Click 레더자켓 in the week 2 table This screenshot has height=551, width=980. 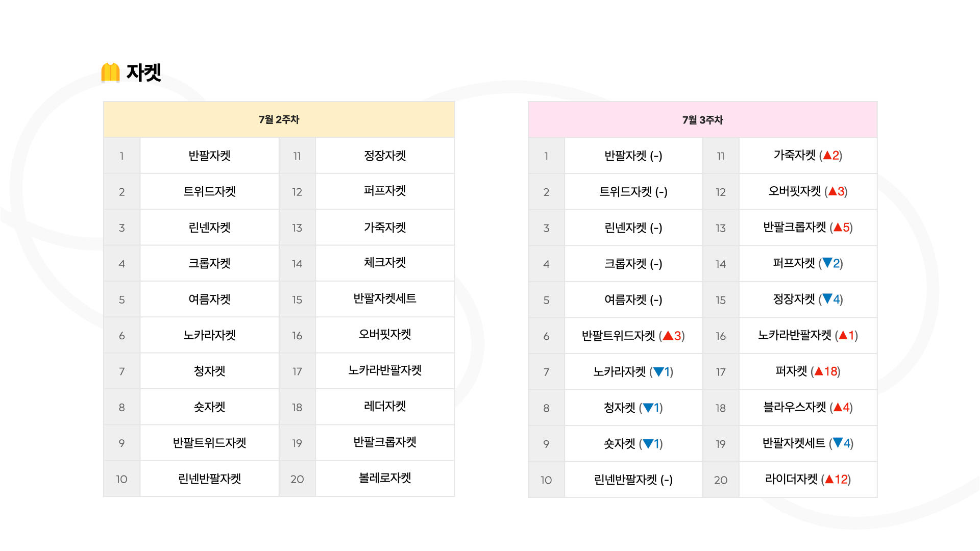[385, 406]
